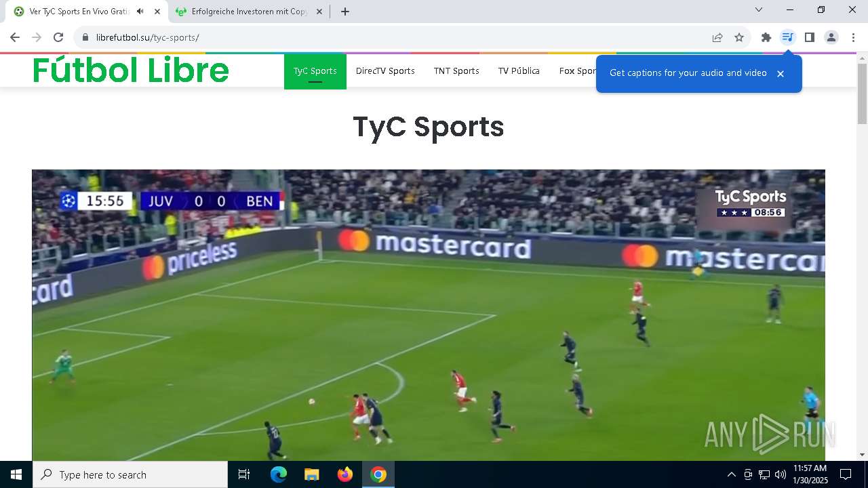
Task: Open the network icon in the system tray
Action: click(x=764, y=474)
